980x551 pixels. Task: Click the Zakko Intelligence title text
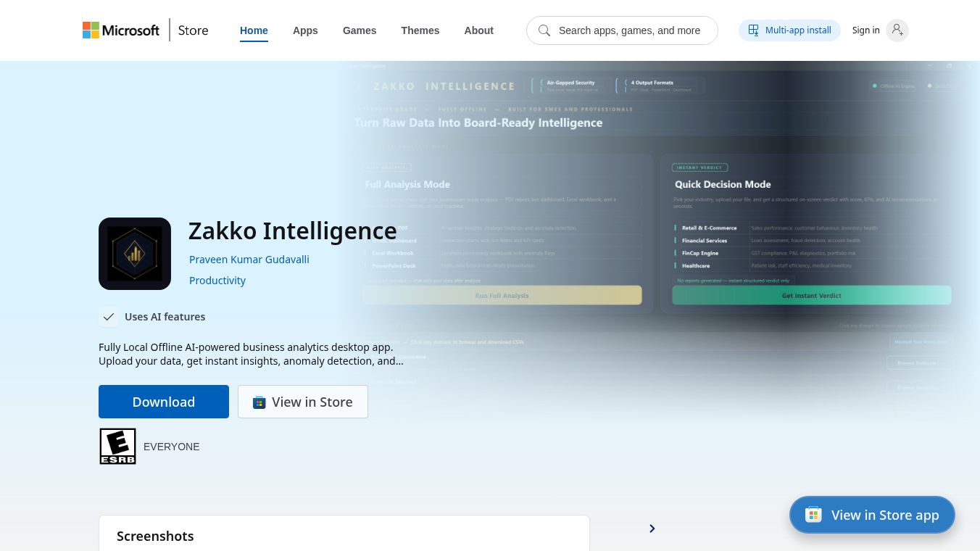(293, 231)
